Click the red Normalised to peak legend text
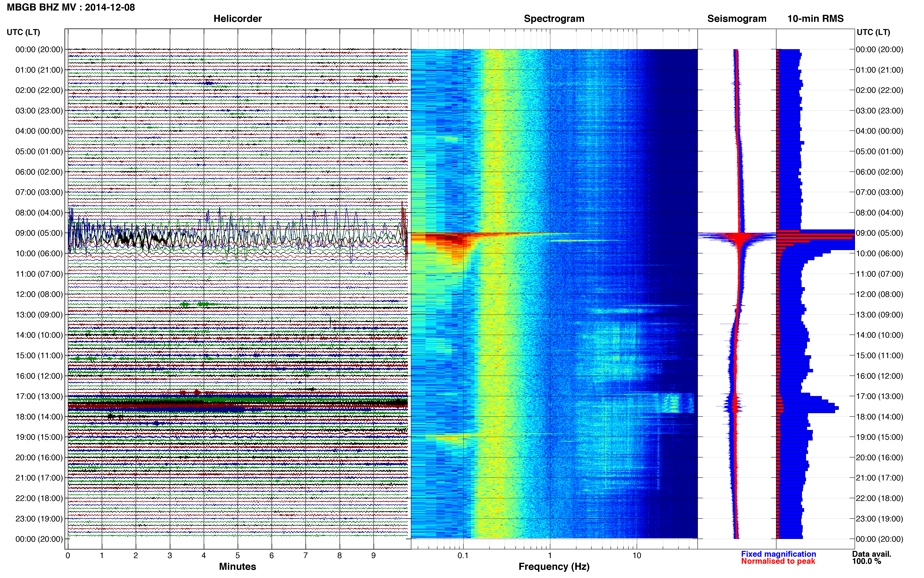Screen dimensions: 924x578 pos(778,561)
